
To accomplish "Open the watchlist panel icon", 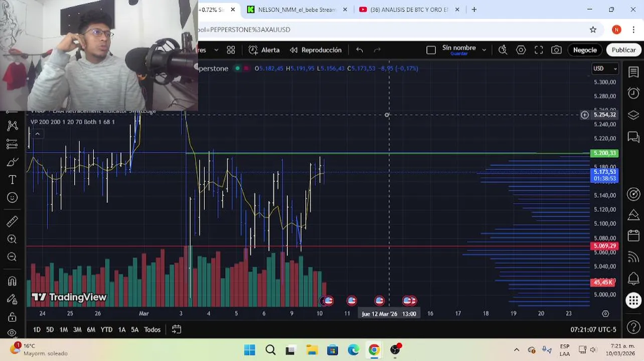I will click(x=633, y=72).
